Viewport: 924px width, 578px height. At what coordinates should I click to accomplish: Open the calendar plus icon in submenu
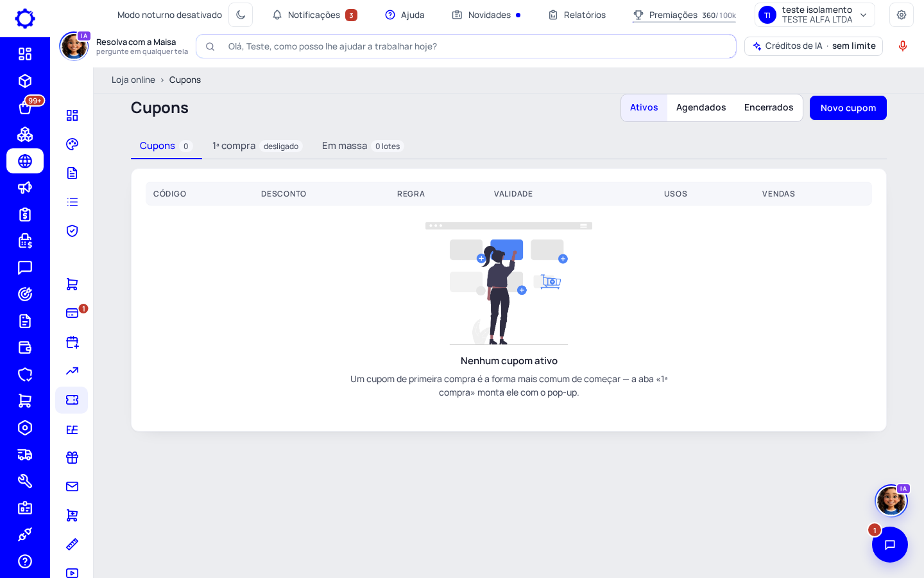tap(72, 342)
